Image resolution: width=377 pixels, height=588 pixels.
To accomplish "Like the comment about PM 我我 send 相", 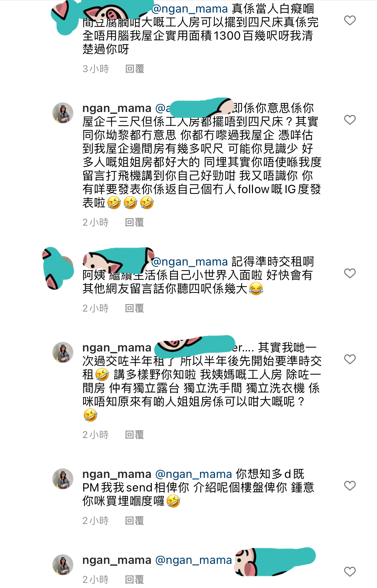I will click(350, 486).
